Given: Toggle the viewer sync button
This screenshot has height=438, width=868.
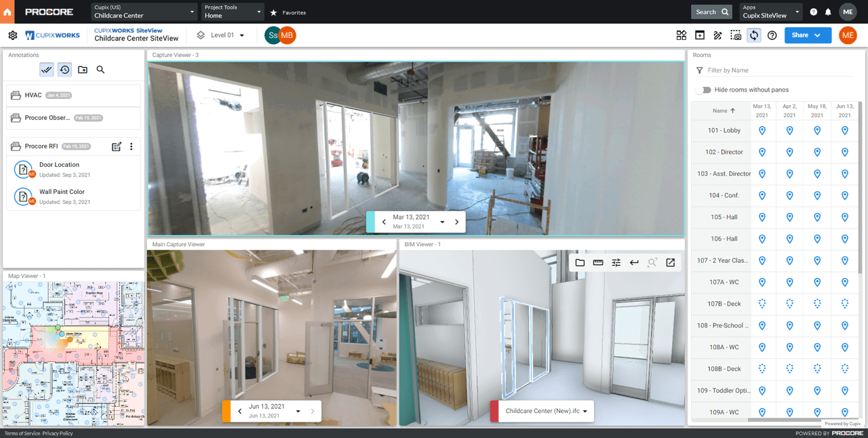Looking at the screenshot, I should [x=753, y=35].
